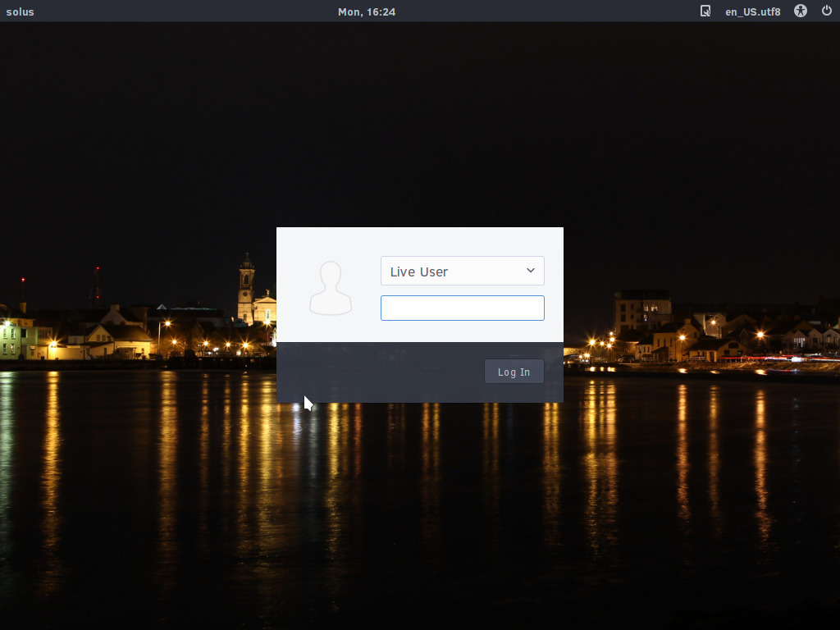The height and width of the screenshot is (630, 840).
Task: Click the shutdown icon at top right
Action: pos(828,11)
